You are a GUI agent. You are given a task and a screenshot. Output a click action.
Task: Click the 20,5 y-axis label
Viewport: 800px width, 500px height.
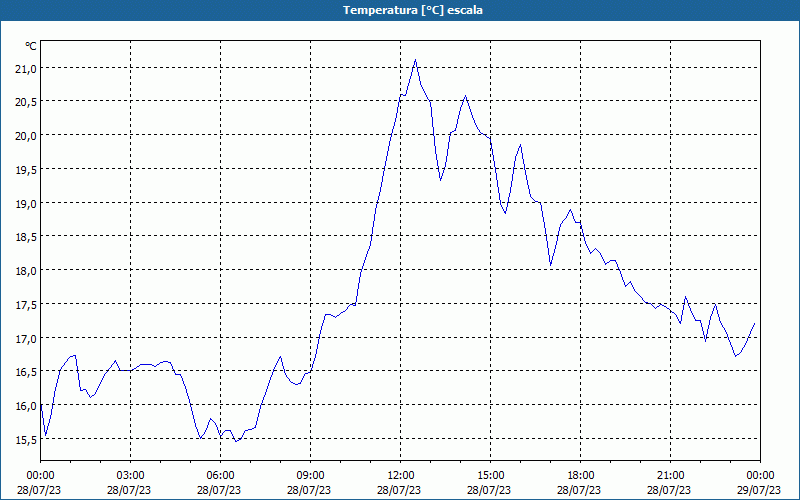point(25,102)
